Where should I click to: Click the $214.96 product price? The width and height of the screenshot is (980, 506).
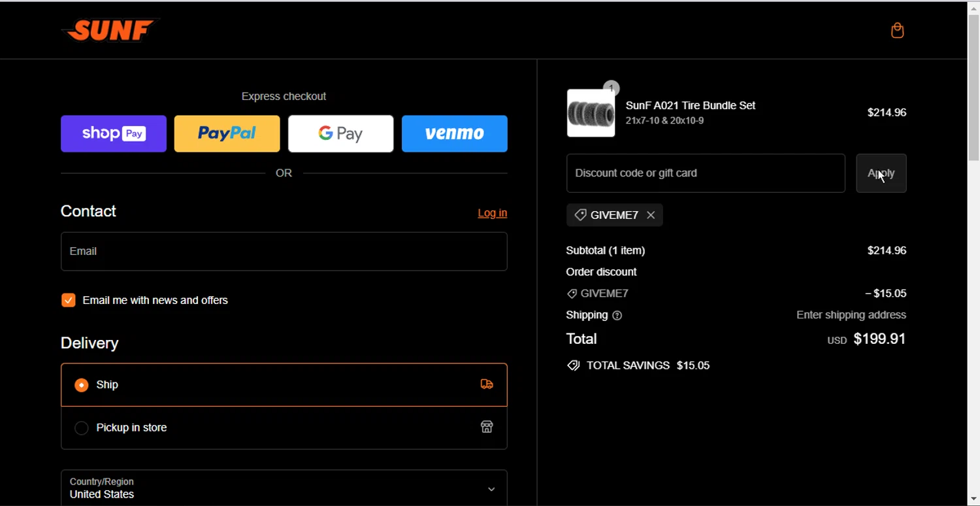pos(887,112)
